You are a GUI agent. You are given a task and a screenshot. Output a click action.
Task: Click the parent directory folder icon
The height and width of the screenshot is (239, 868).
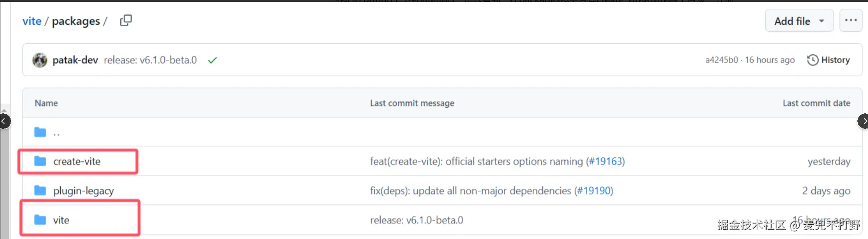click(41, 133)
